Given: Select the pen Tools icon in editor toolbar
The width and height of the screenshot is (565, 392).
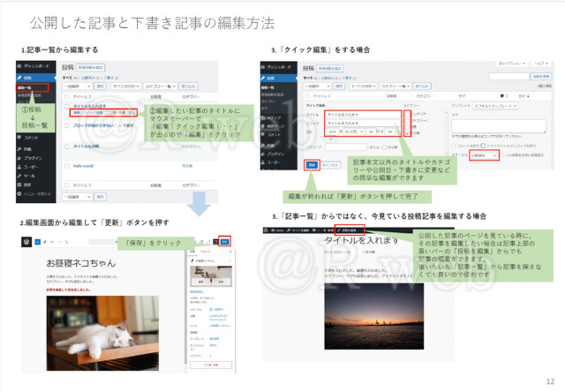Looking at the screenshot, I should (45, 241).
